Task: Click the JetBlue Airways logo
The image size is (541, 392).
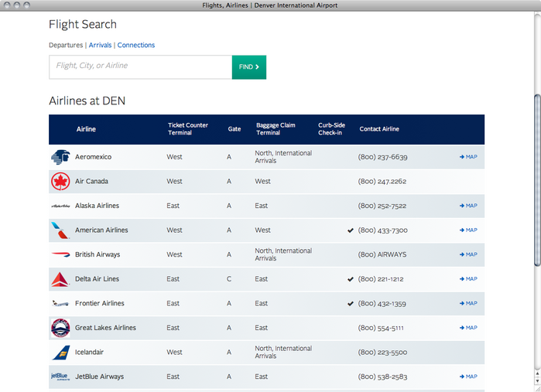Action: [x=60, y=377]
